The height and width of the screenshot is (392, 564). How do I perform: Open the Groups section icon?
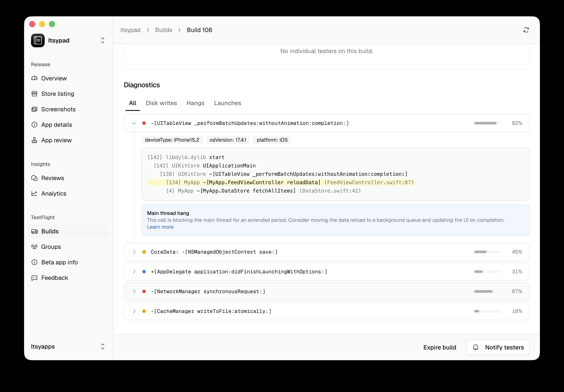click(x=35, y=247)
